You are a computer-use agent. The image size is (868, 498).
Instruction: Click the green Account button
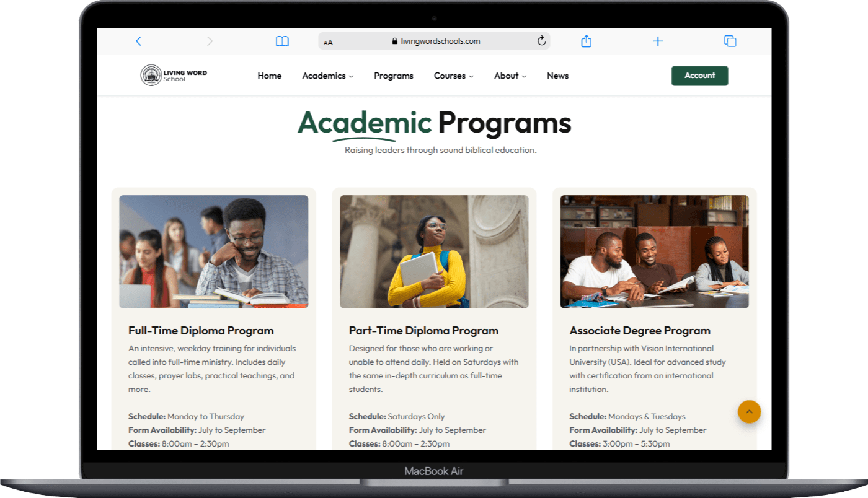pos(699,76)
